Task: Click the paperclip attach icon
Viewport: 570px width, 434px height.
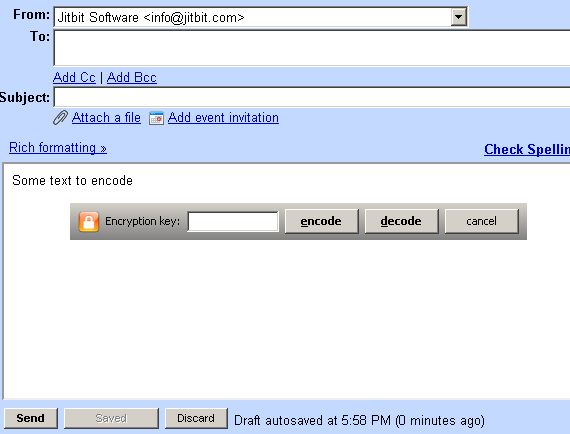Action: [60, 118]
